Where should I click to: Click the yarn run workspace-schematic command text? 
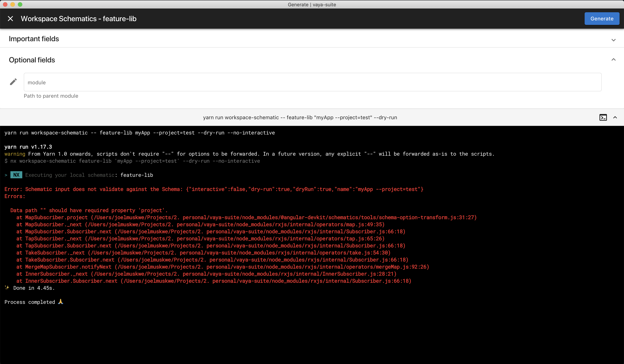[x=300, y=117]
